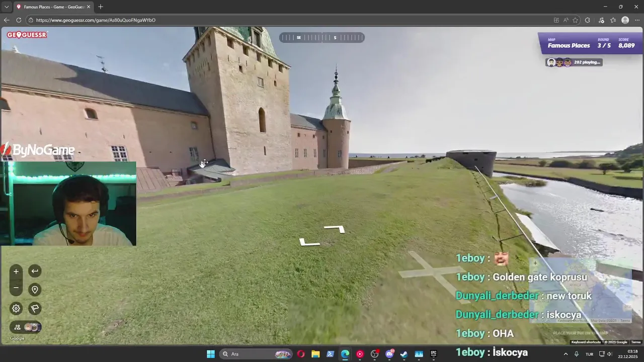The image size is (644, 362).
Task: Open Steam from the taskbar
Action: pos(404,354)
